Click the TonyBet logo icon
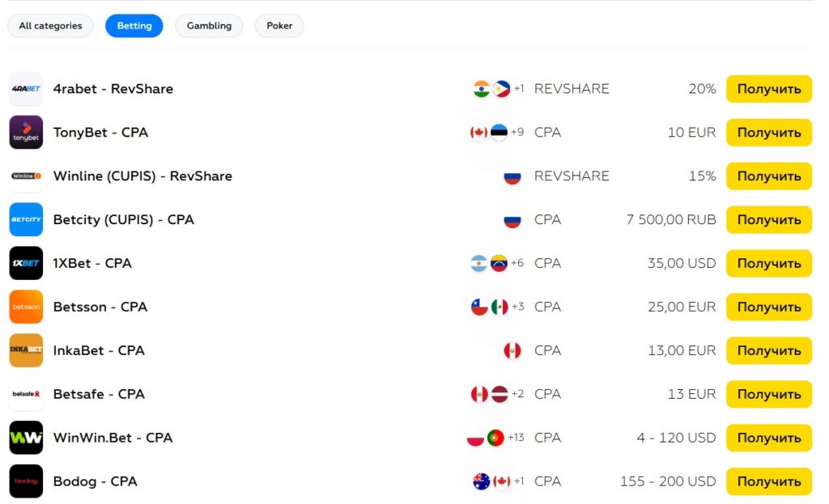The image size is (829, 504). [x=26, y=133]
